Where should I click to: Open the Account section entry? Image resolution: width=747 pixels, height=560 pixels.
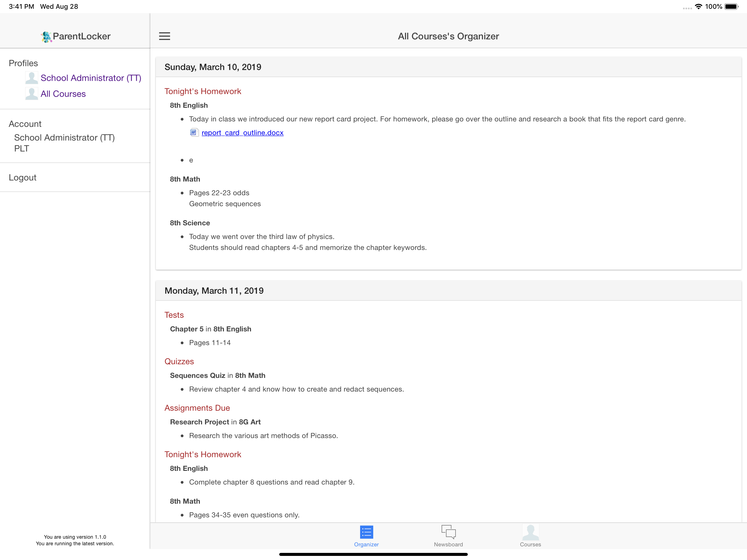coord(25,124)
